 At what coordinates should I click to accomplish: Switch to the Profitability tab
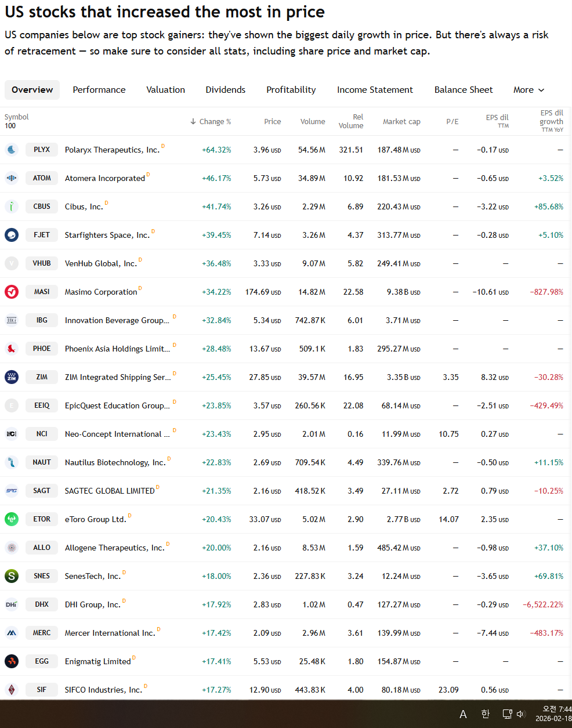point(291,90)
